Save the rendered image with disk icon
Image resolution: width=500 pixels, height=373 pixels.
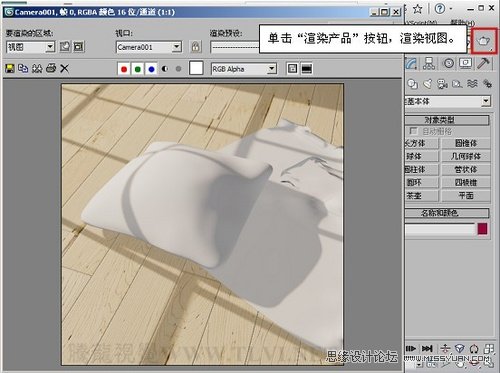10,69
